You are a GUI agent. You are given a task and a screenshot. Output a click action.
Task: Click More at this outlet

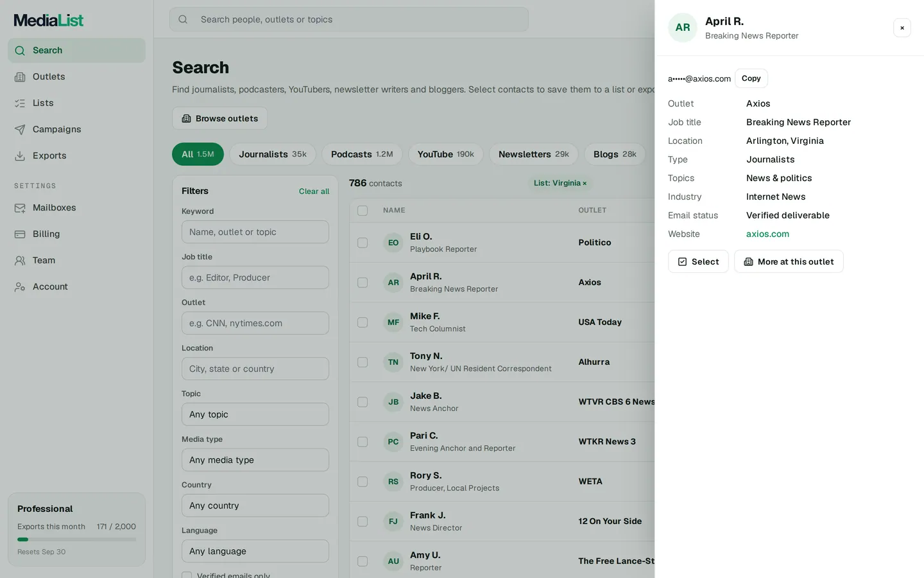click(x=789, y=261)
